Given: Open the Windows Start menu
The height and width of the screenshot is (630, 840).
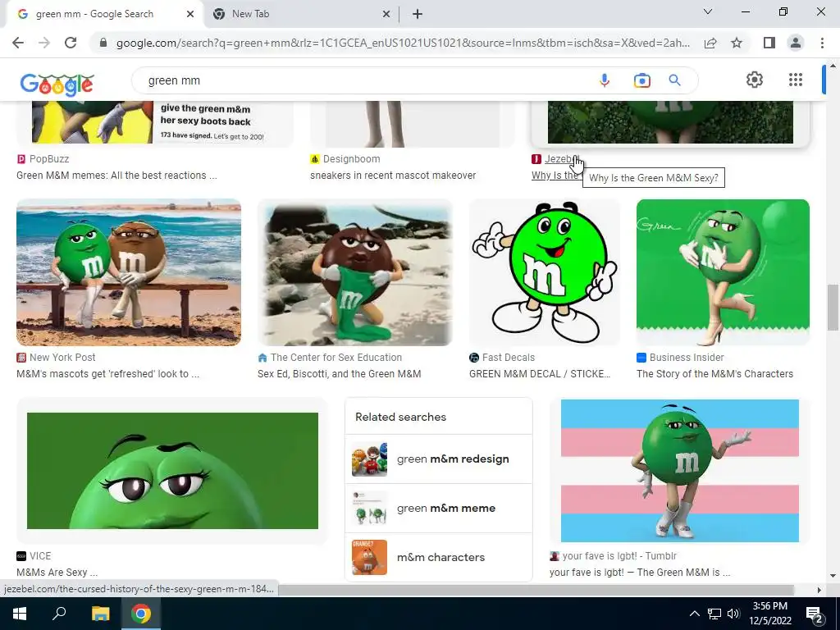Looking at the screenshot, I should click(20, 614).
